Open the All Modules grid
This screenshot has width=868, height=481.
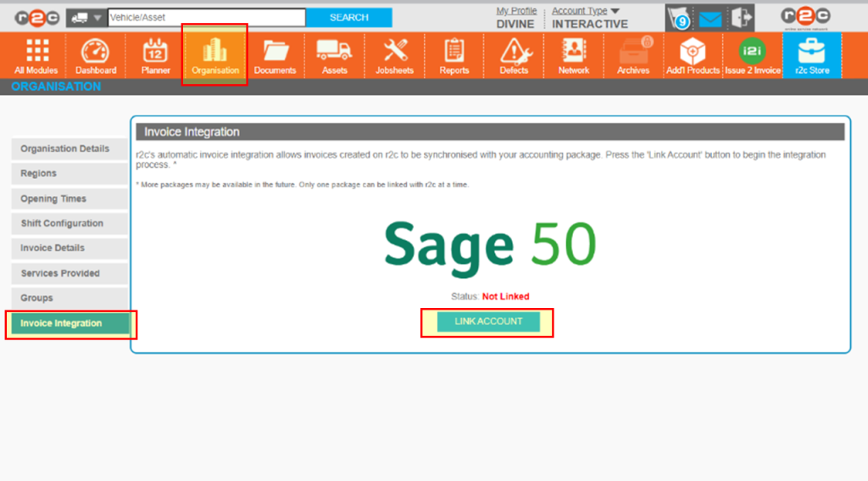coord(36,55)
